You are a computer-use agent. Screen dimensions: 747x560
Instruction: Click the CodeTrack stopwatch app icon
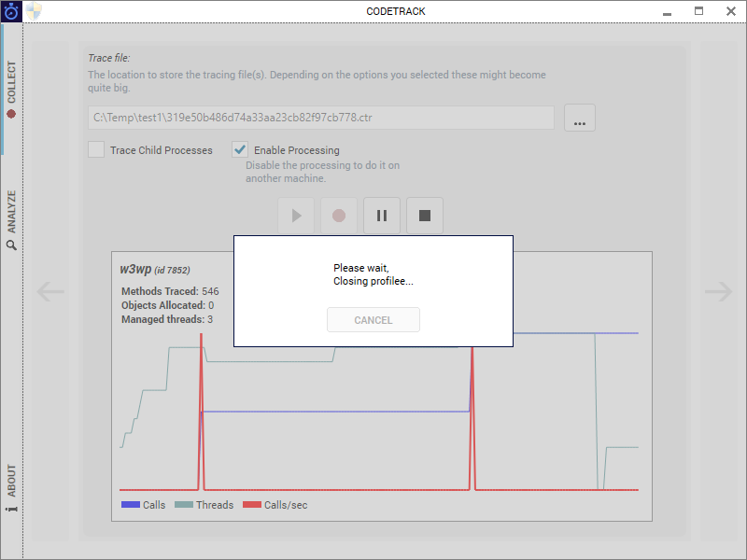click(11, 11)
